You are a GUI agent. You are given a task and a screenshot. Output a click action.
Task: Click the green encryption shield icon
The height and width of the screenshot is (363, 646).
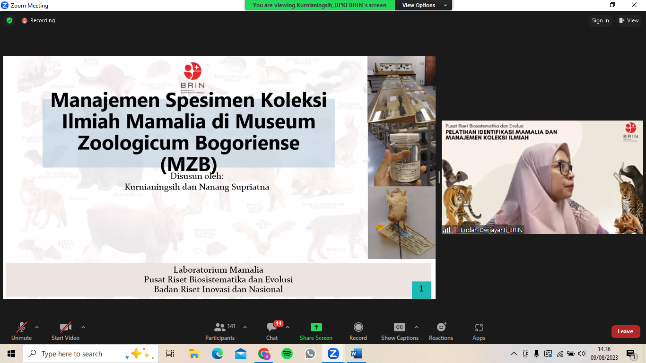[x=9, y=20]
